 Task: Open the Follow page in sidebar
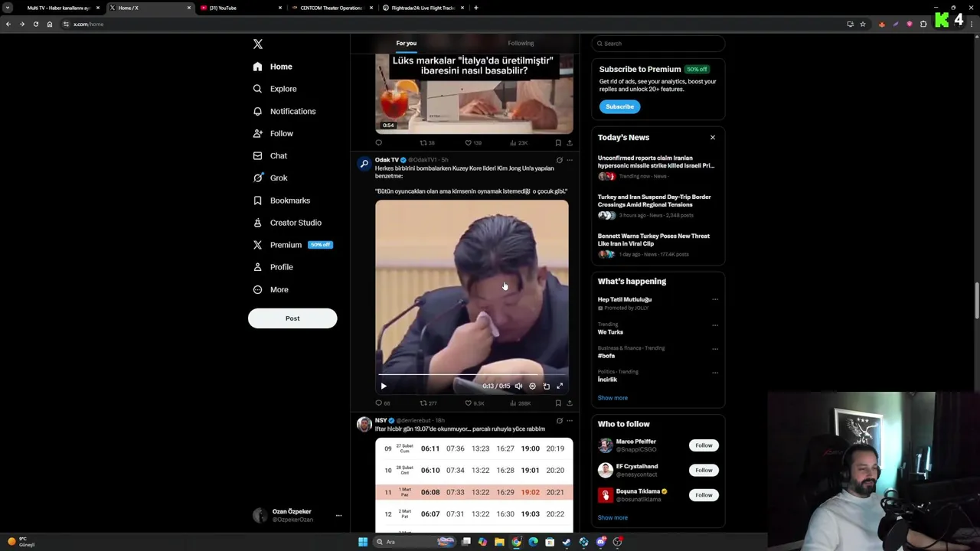(x=273, y=133)
